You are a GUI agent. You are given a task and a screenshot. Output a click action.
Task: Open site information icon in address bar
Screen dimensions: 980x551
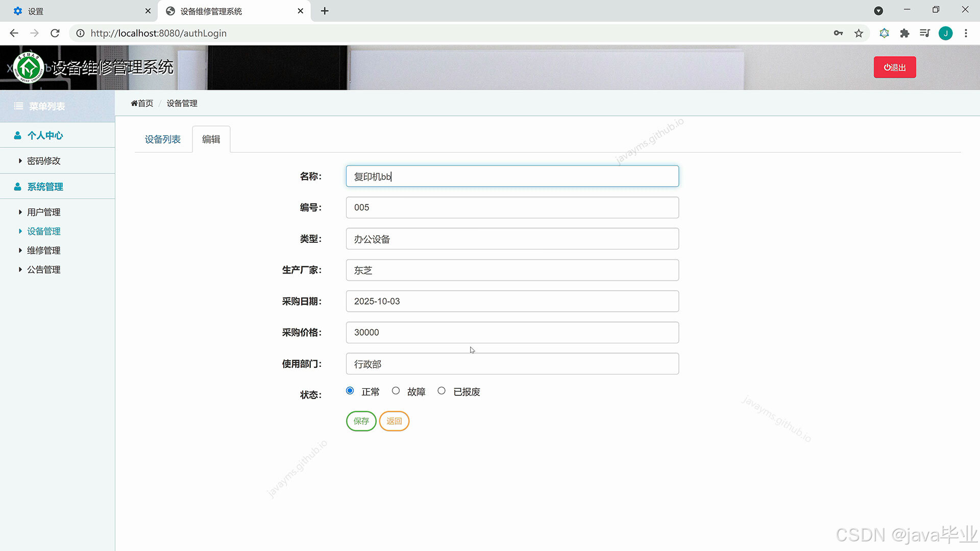[x=80, y=33]
